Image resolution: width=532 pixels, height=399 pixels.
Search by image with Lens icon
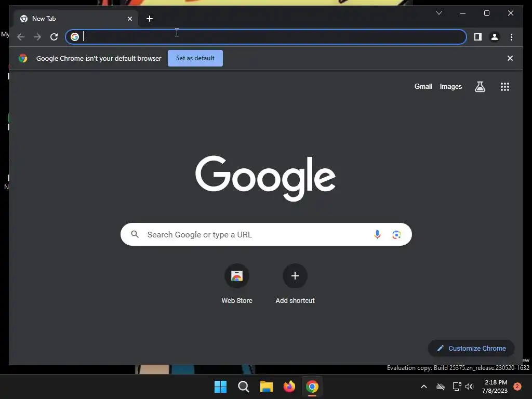[396, 234]
